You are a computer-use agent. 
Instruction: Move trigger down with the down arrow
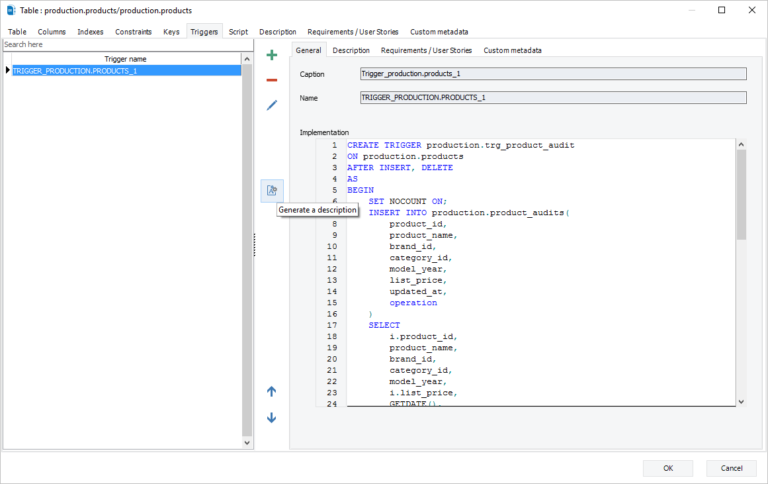click(271, 417)
